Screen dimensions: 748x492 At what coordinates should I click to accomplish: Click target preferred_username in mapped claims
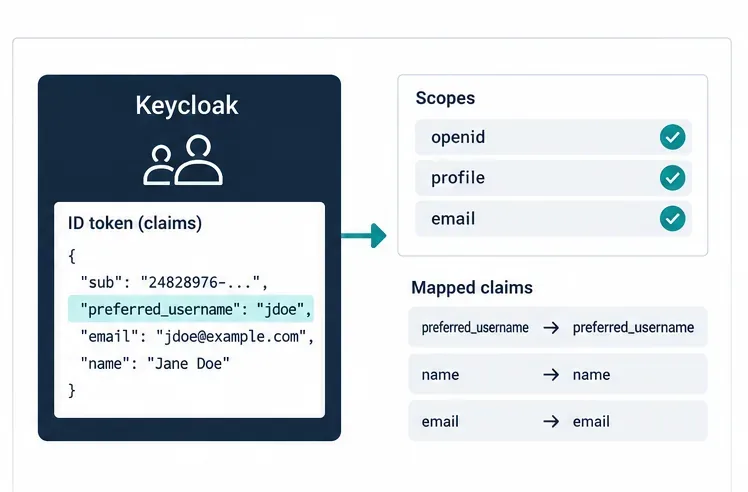pyautogui.click(x=634, y=328)
